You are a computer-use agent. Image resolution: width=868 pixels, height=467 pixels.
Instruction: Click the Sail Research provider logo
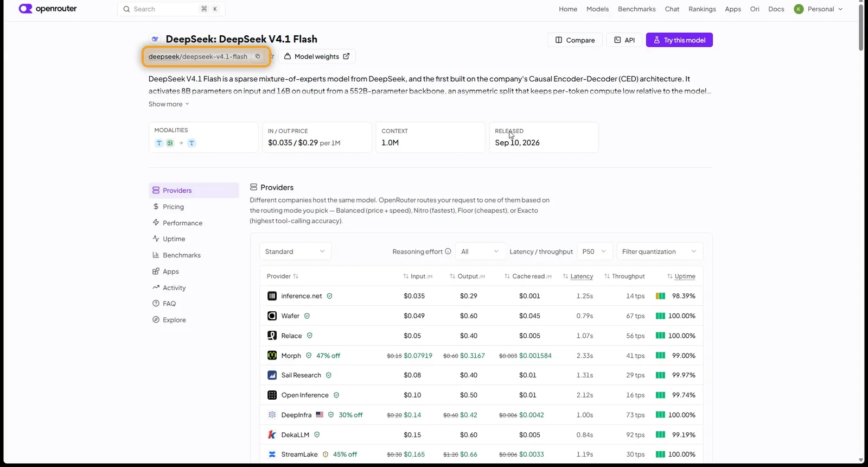click(x=272, y=375)
